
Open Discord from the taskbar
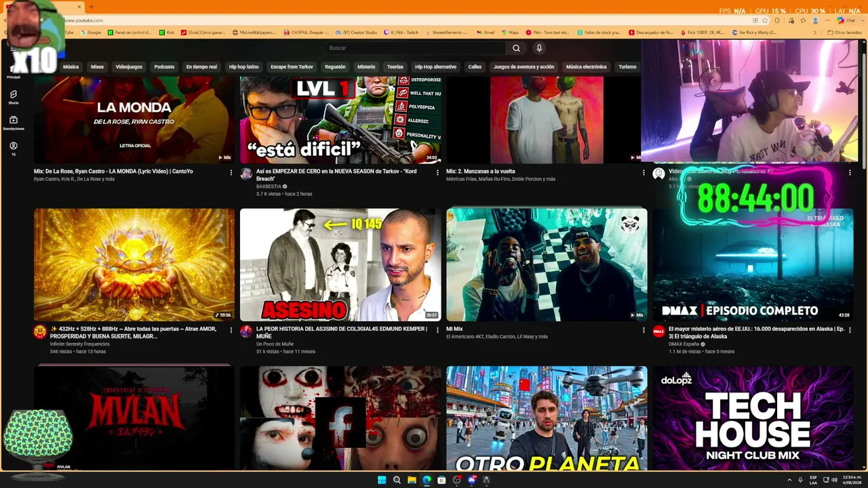tap(471, 480)
